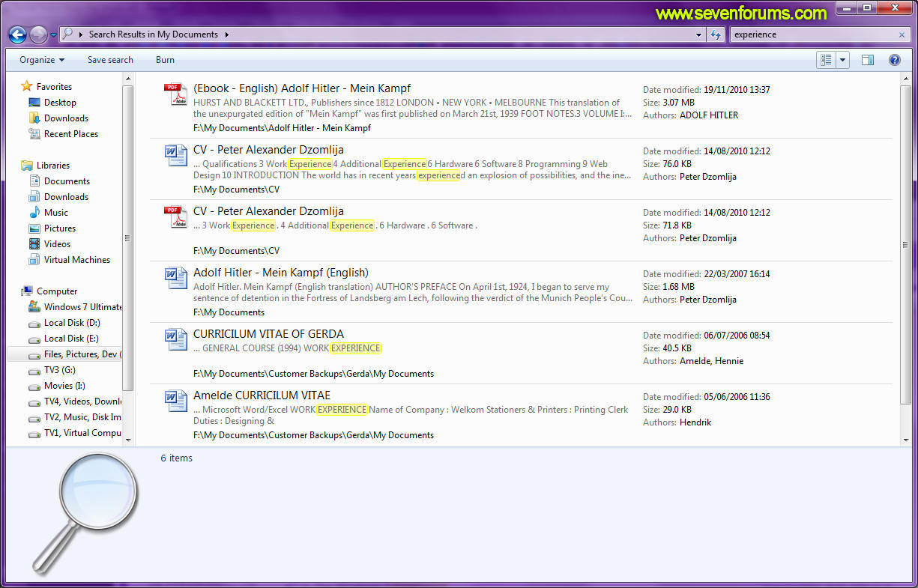The height and width of the screenshot is (588, 918).
Task: Toggle the preview pane icon
Action: [868, 60]
